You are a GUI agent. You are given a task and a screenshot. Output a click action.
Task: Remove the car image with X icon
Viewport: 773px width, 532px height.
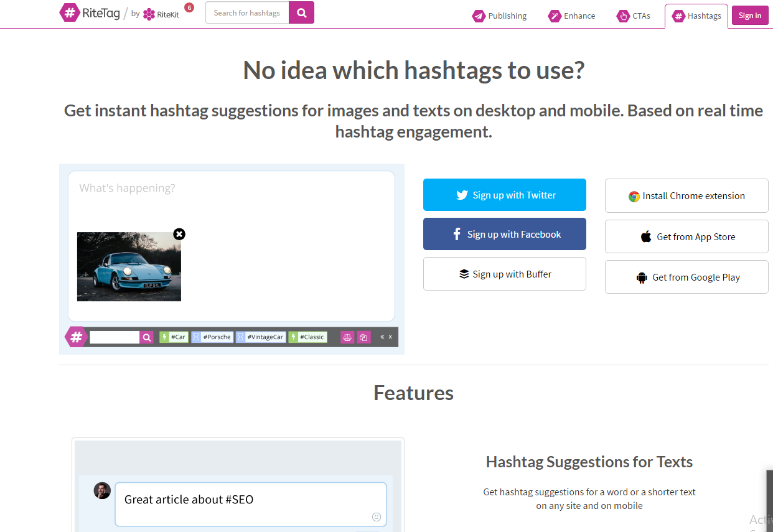click(x=179, y=234)
